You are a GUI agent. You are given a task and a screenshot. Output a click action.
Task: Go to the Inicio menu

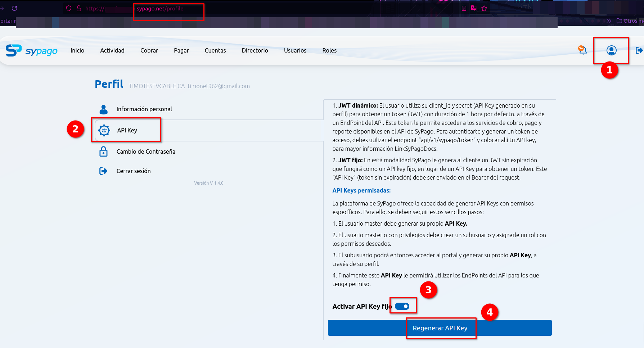click(77, 50)
